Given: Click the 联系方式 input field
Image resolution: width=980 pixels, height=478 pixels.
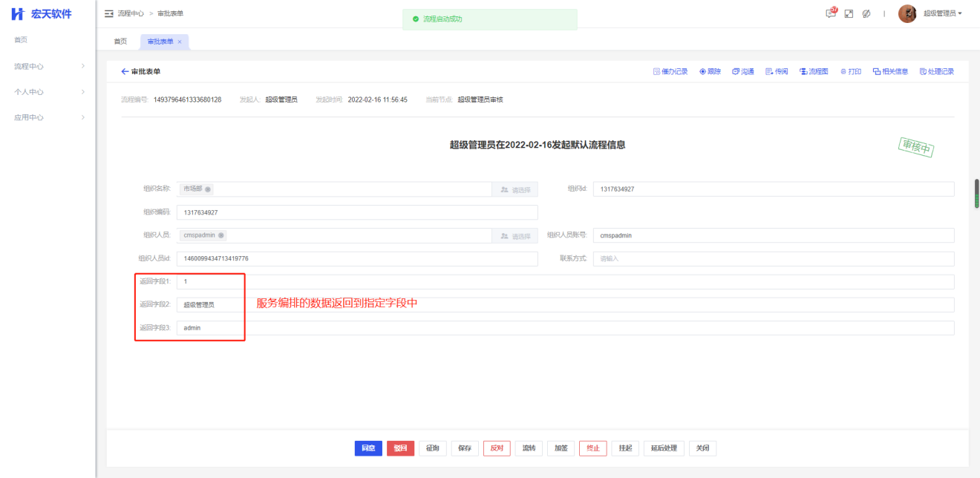Looking at the screenshot, I should 773,258.
